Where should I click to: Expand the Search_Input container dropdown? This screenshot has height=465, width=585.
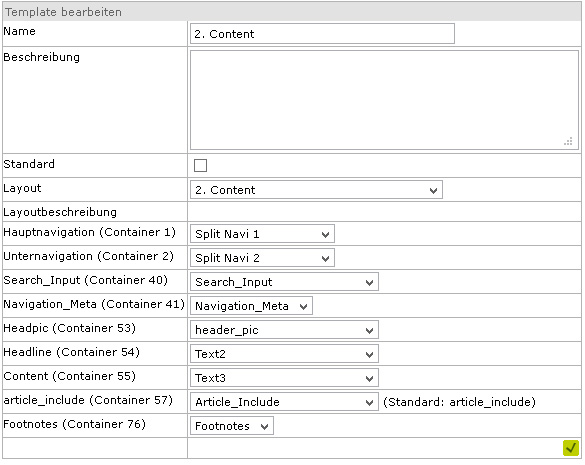284,282
